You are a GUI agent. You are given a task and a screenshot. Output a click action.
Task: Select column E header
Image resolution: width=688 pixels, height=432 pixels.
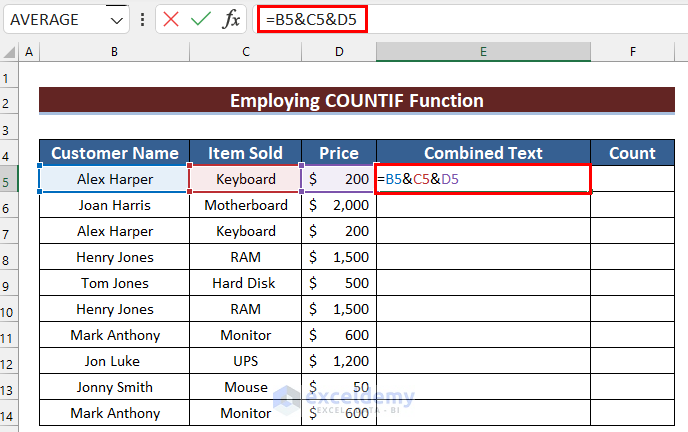coord(483,52)
